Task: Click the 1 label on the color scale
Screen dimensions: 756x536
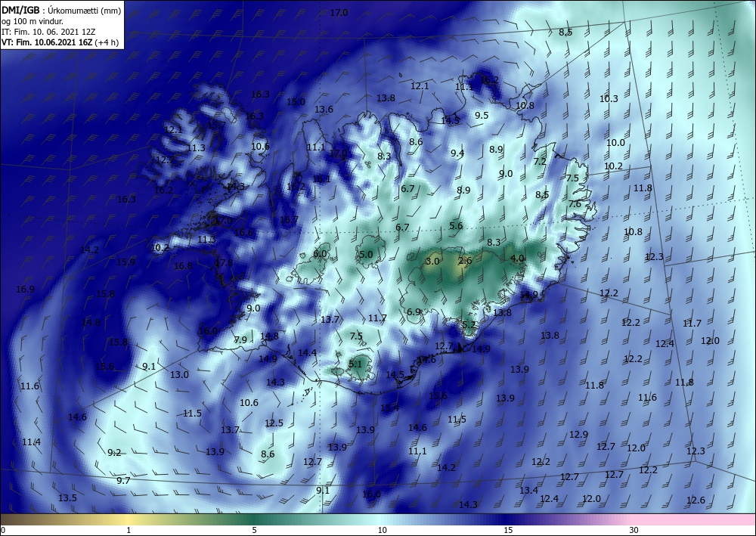Action: point(129,531)
